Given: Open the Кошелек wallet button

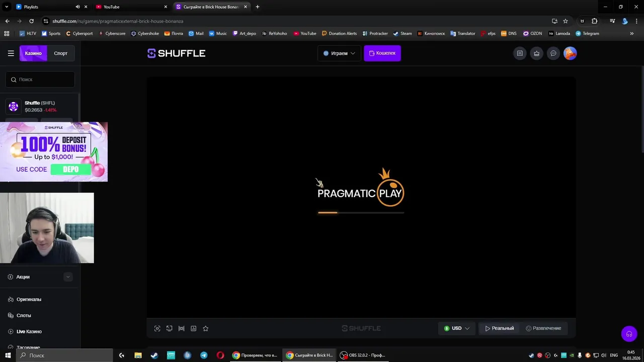Looking at the screenshot, I should pyautogui.click(x=382, y=53).
